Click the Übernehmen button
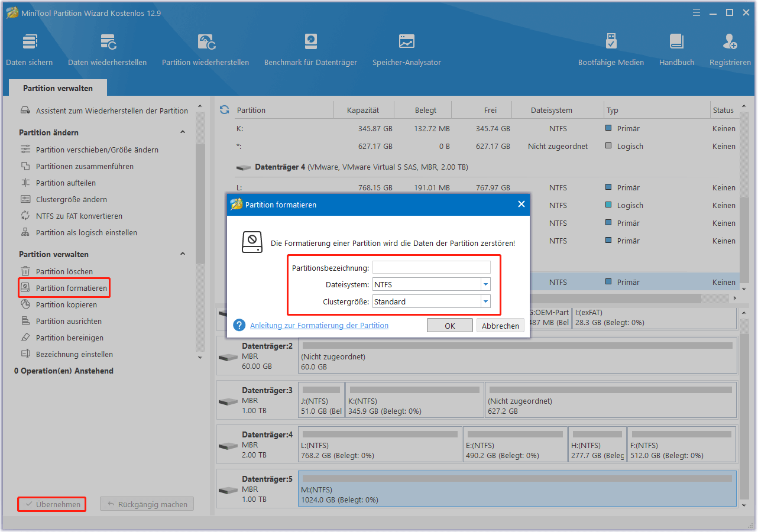The height and width of the screenshot is (532, 758). tap(53, 504)
